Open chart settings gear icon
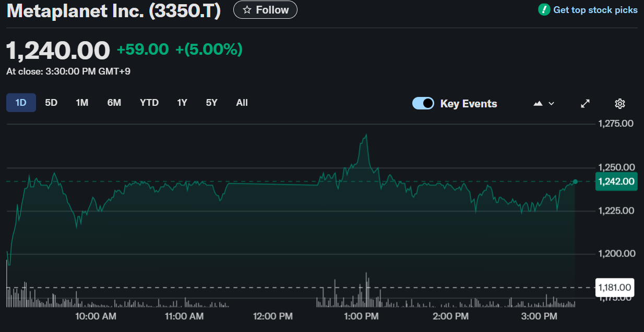 click(x=620, y=104)
